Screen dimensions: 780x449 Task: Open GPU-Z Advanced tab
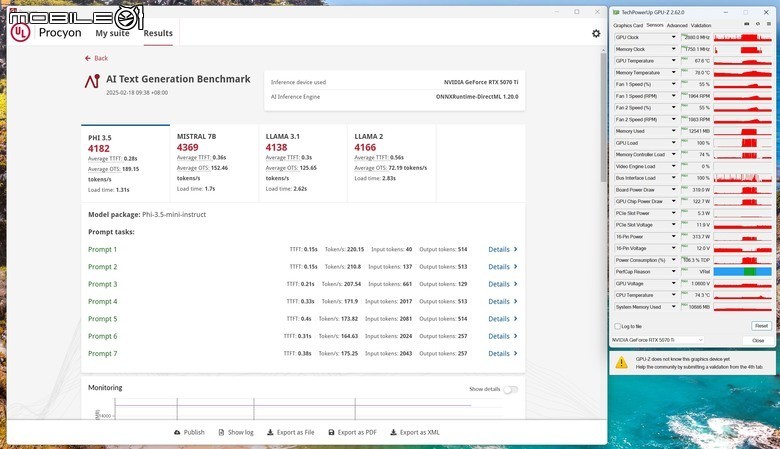click(677, 25)
